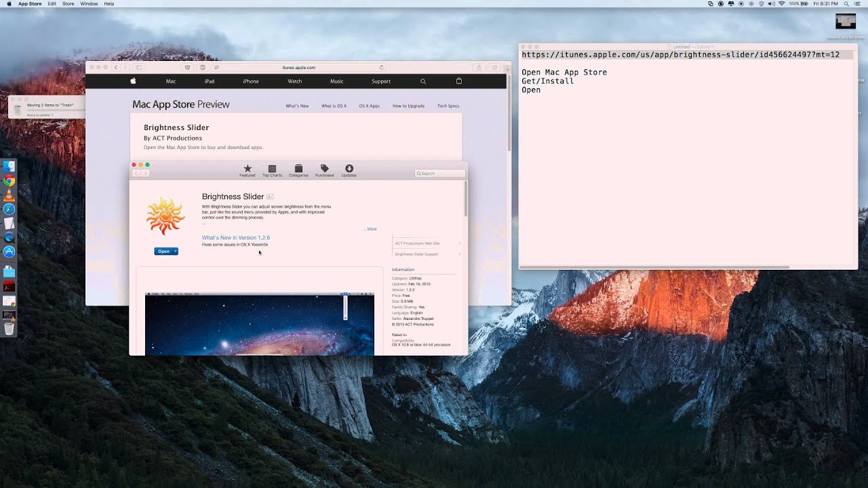868x488 pixels.
Task: Click Safari's Share button
Action: tap(479, 67)
